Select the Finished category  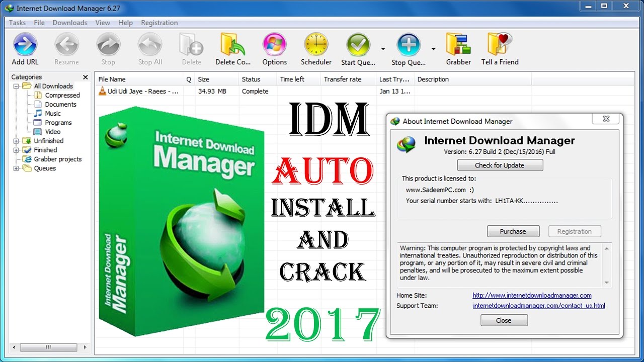(45, 150)
